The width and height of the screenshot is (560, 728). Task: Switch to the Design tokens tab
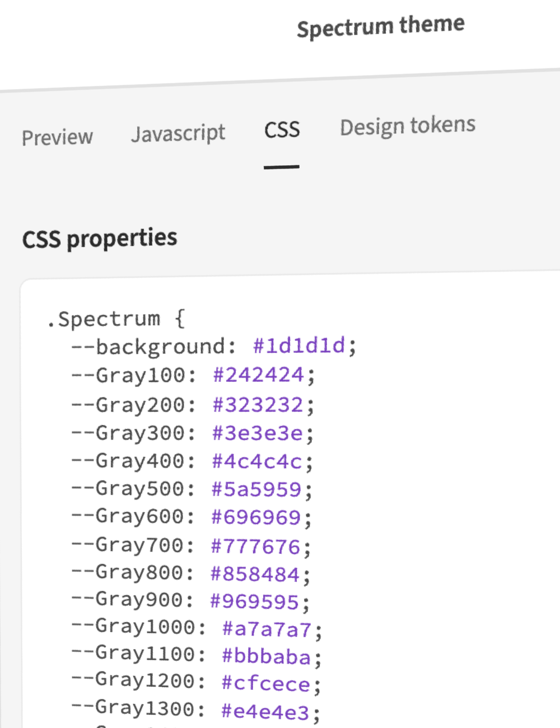click(408, 126)
